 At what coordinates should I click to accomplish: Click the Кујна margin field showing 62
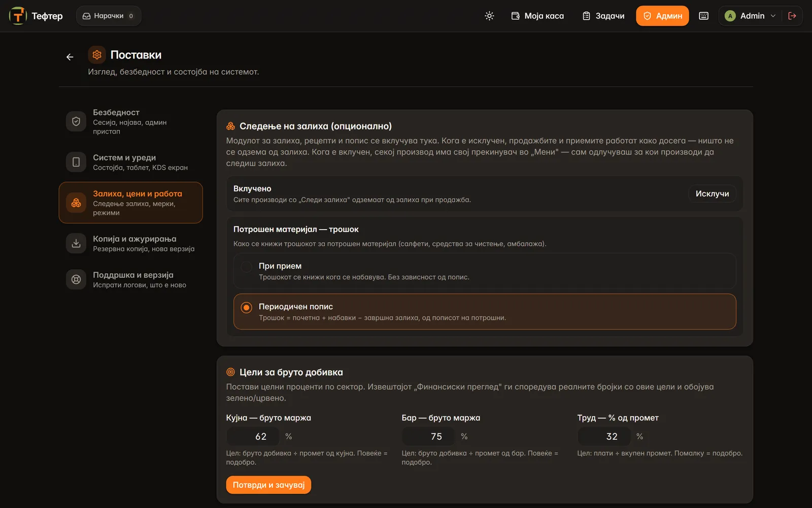[253, 436]
